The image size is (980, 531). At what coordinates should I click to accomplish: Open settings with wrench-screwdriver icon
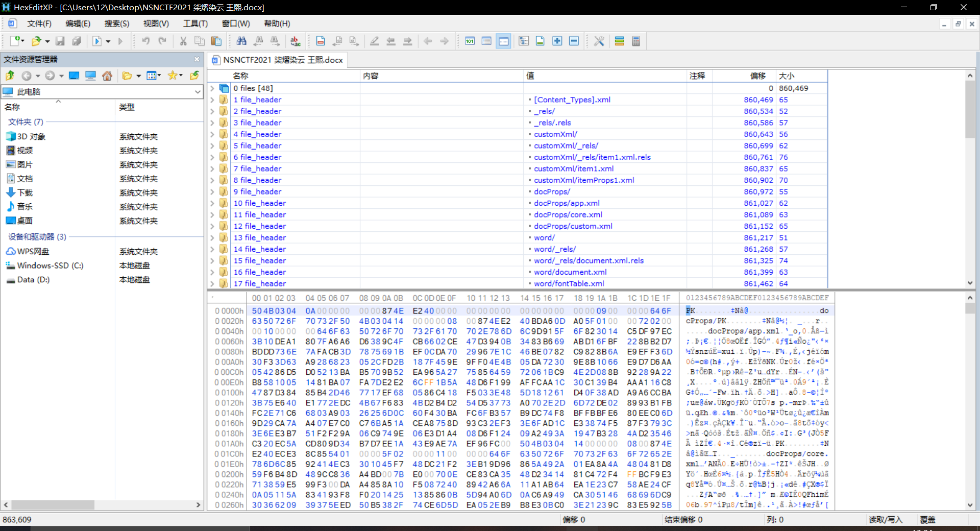coord(599,41)
